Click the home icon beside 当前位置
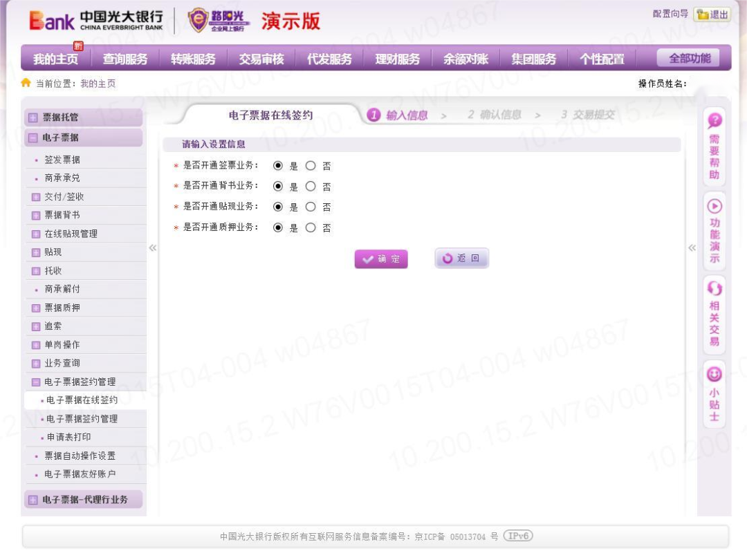The width and height of the screenshot is (747, 560). 26,83
